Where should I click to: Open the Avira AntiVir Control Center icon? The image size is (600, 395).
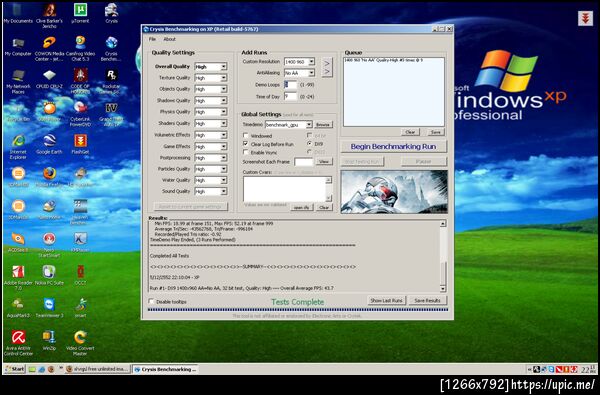(x=18, y=343)
